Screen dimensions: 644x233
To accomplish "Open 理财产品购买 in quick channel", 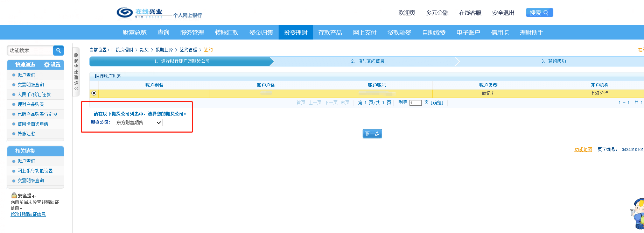I will (31, 104).
